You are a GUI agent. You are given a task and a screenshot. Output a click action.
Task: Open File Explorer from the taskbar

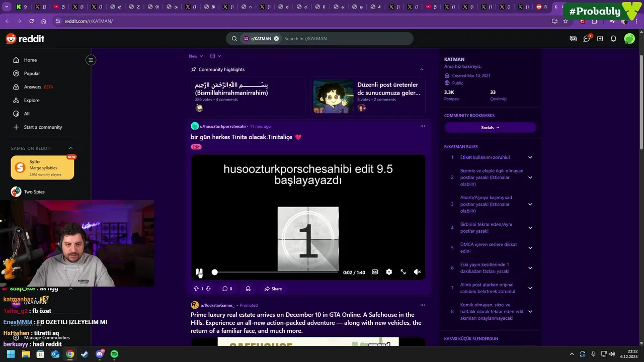[26, 354]
